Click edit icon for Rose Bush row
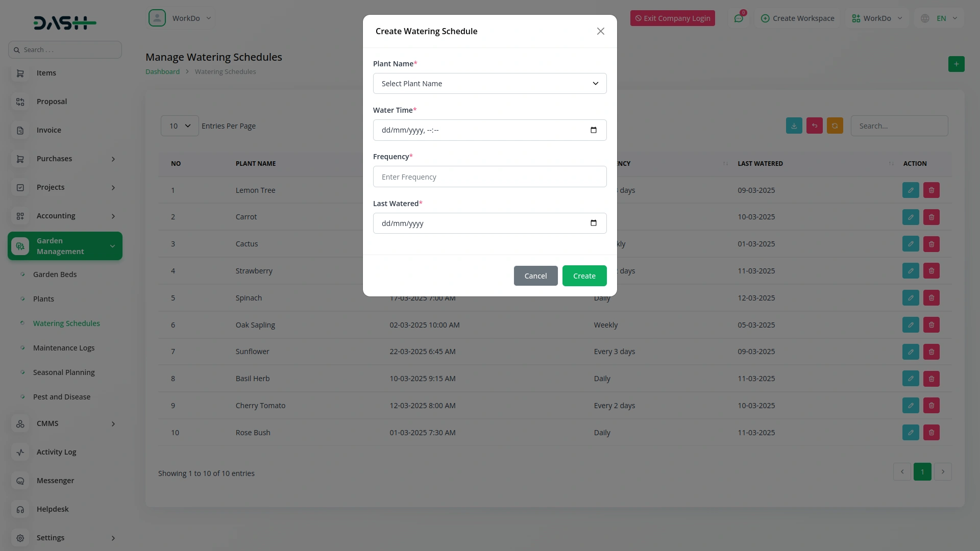This screenshot has width=980, height=551. coord(910,433)
